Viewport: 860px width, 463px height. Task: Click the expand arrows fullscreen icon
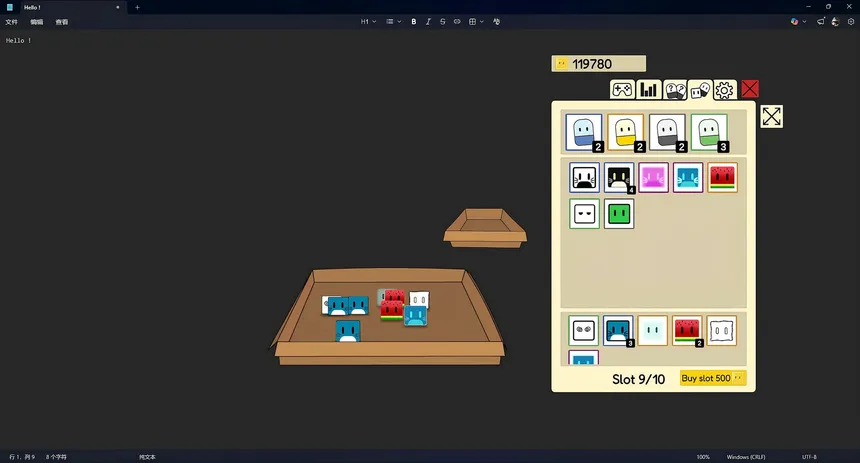[x=771, y=116]
